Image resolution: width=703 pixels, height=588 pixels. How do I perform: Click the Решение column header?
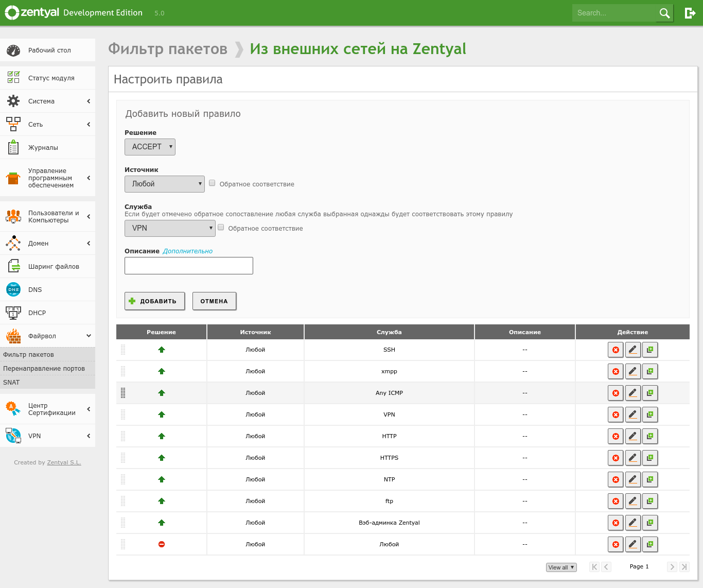pyautogui.click(x=161, y=332)
